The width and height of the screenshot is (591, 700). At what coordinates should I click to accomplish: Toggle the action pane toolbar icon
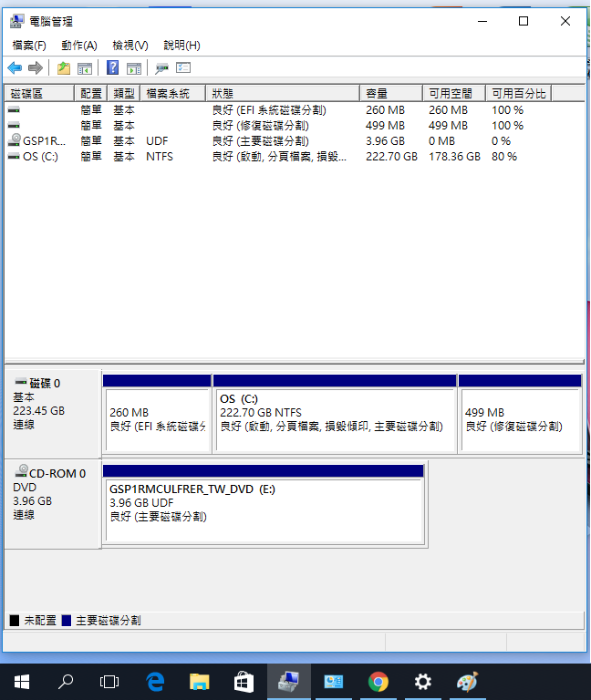click(133, 67)
